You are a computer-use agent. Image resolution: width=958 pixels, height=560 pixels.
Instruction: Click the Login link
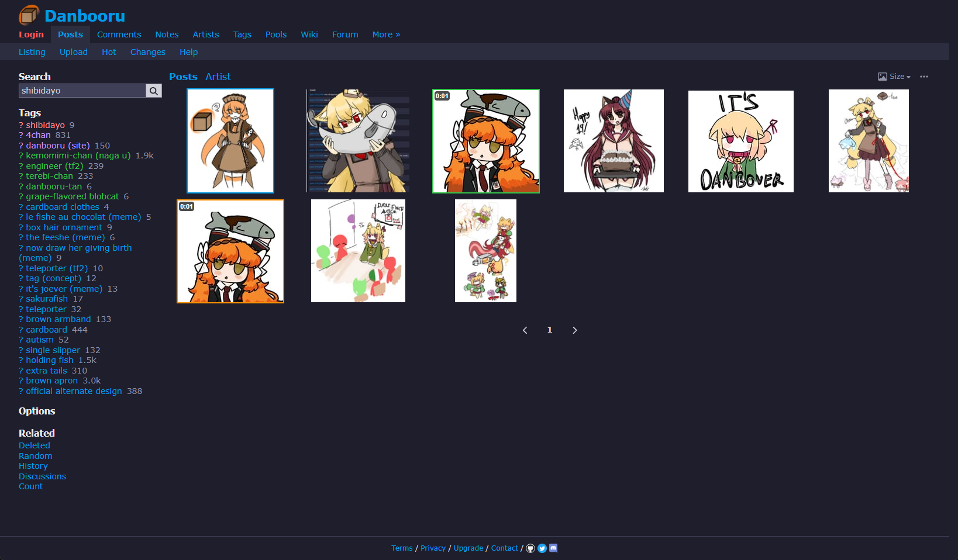(31, 34)
